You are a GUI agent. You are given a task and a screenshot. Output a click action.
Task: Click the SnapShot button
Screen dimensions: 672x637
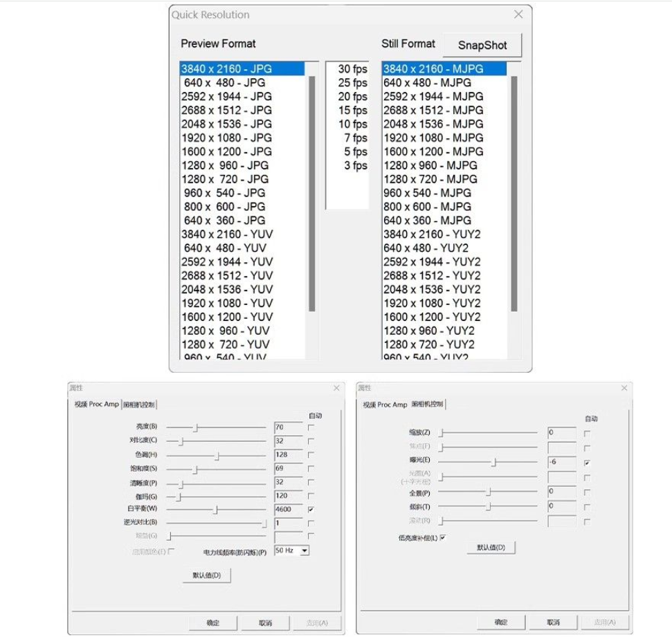(482, 45)
